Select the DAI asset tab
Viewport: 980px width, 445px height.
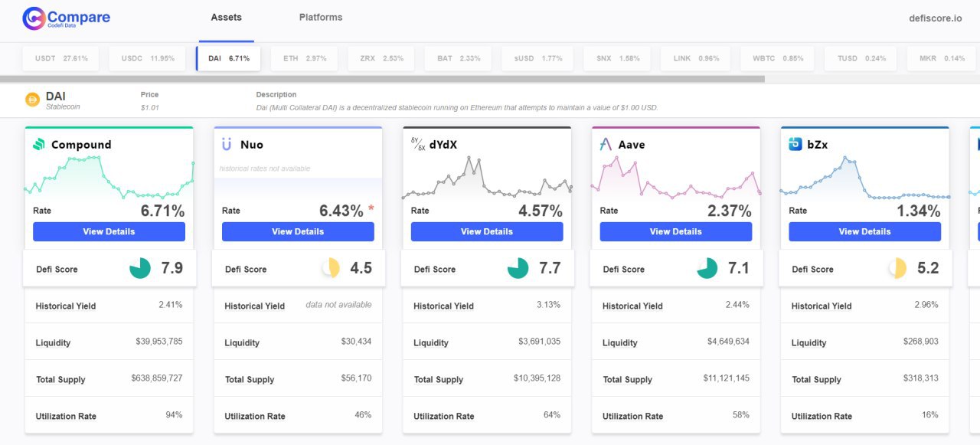(x=228, y=58)
